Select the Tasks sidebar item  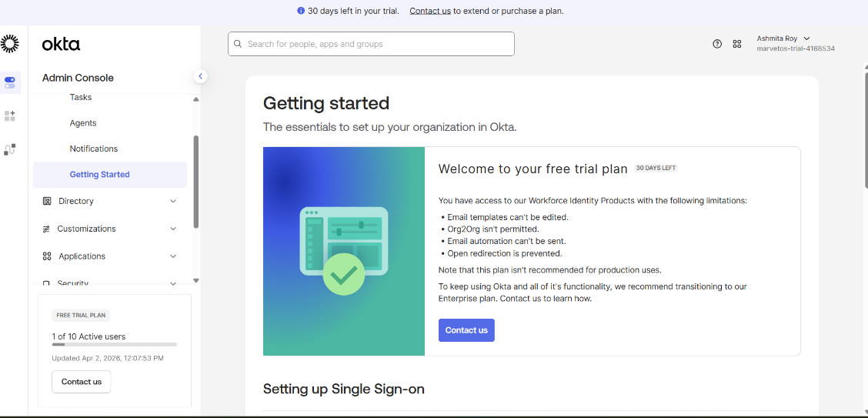(x=81, y=97)
